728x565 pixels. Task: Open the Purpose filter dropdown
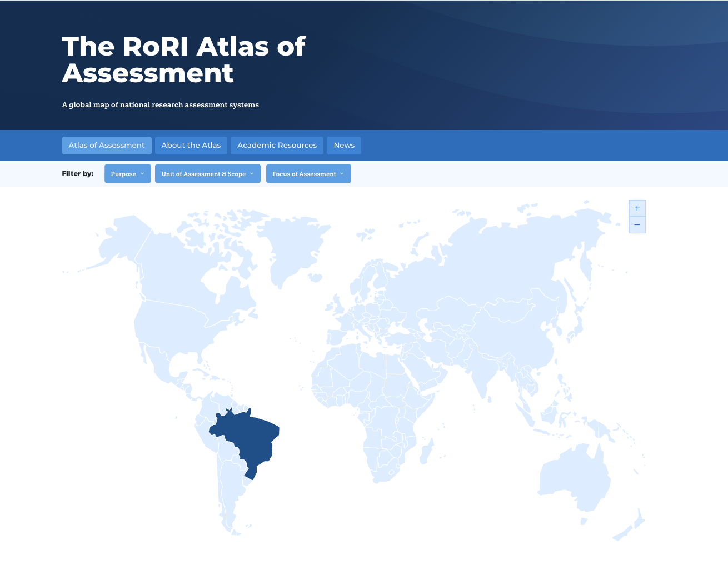(127, 174)
